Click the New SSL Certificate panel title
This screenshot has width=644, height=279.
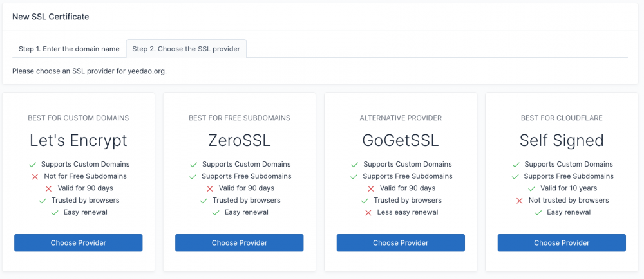pyautogui.click(x=50, y=17)
